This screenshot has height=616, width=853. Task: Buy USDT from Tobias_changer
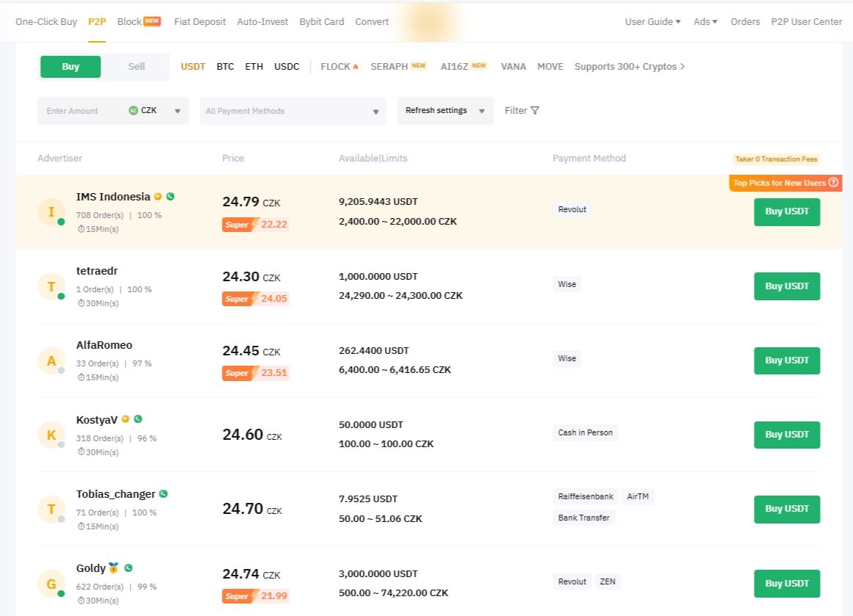787,509
